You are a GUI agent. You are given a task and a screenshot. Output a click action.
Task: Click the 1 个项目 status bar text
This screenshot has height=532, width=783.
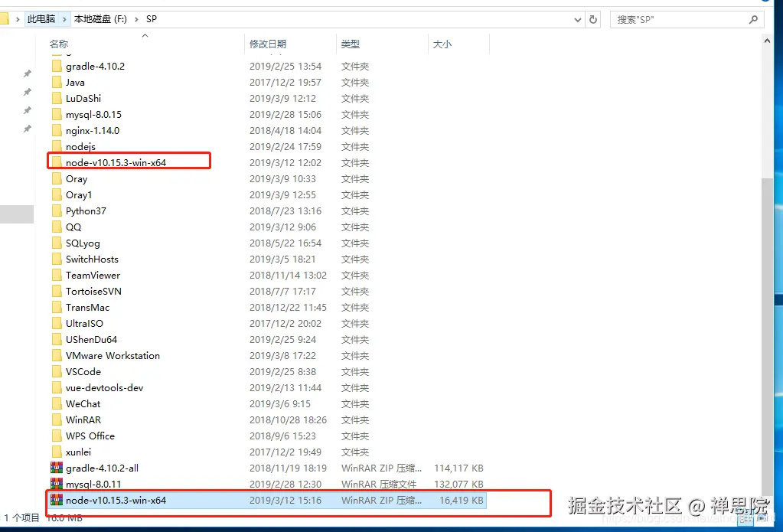click(x=21, y=517)
